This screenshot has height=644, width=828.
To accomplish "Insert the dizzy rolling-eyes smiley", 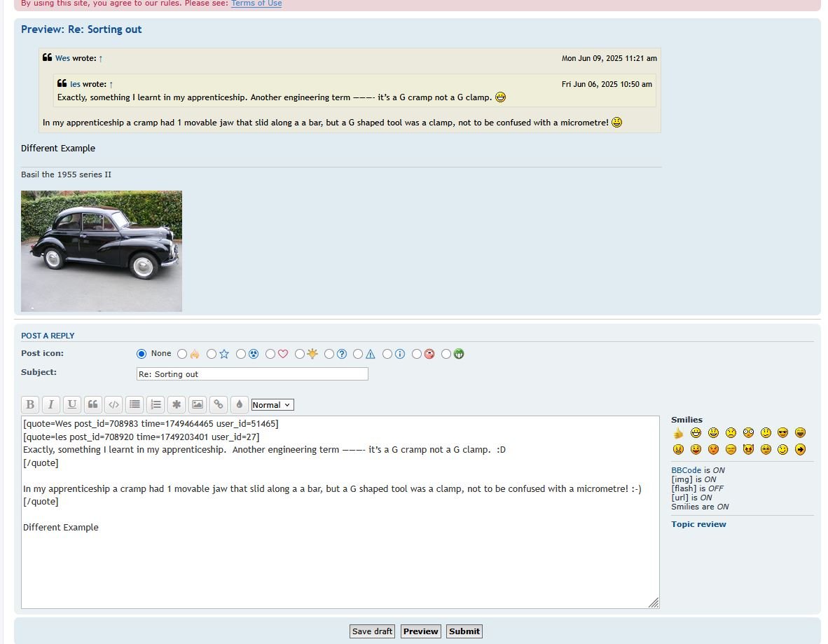I will click(766, 450).
